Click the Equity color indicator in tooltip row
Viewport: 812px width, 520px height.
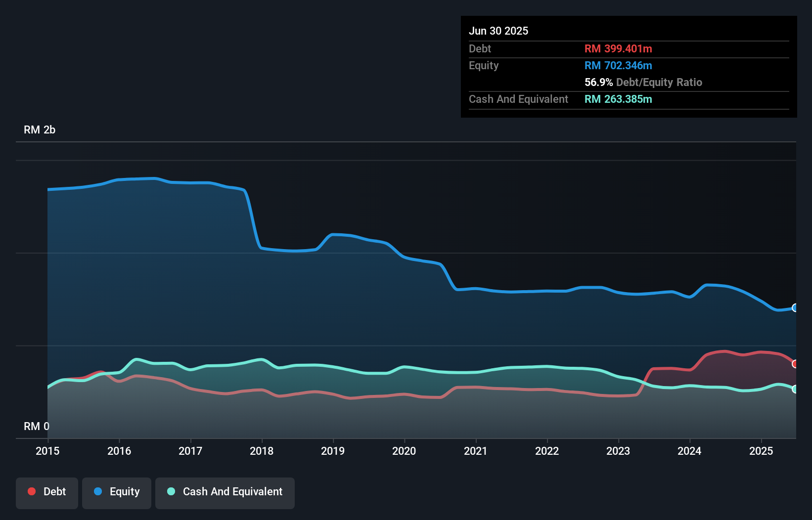pyautogui.click(x=618, y=65)
